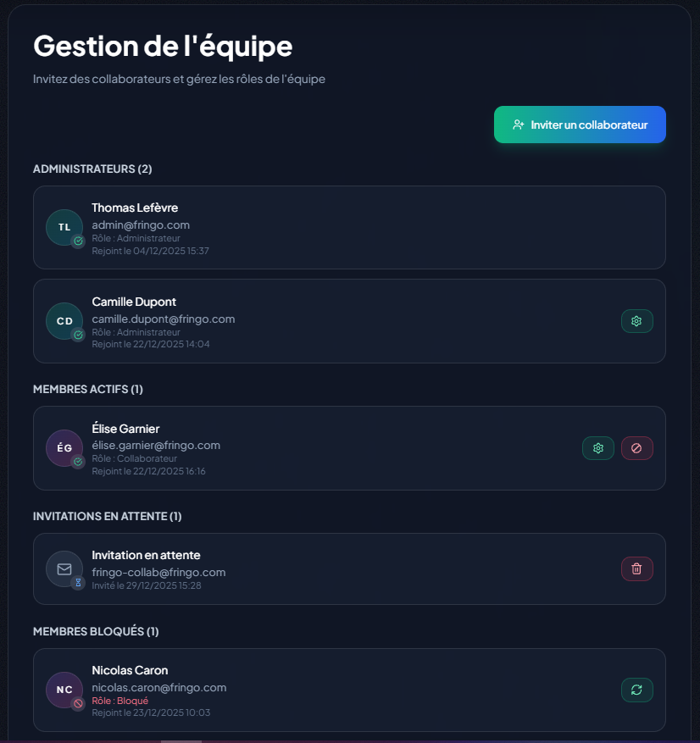Click the Administrateurs (2) section heading
Screen dimensions: 700x743
[92, 169]
